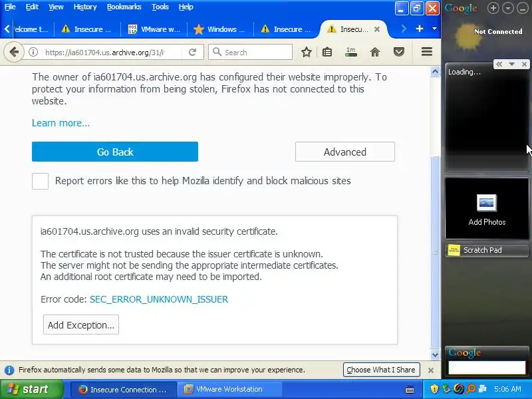The width and height of the screenshot is (532, 399).
Task: Bookmark this page with the star icon
Action: [x=307, y=52]
